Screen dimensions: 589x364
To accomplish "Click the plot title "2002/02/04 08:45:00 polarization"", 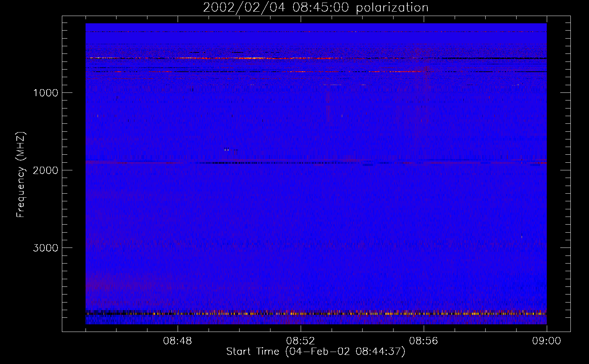I will [316, 8].
